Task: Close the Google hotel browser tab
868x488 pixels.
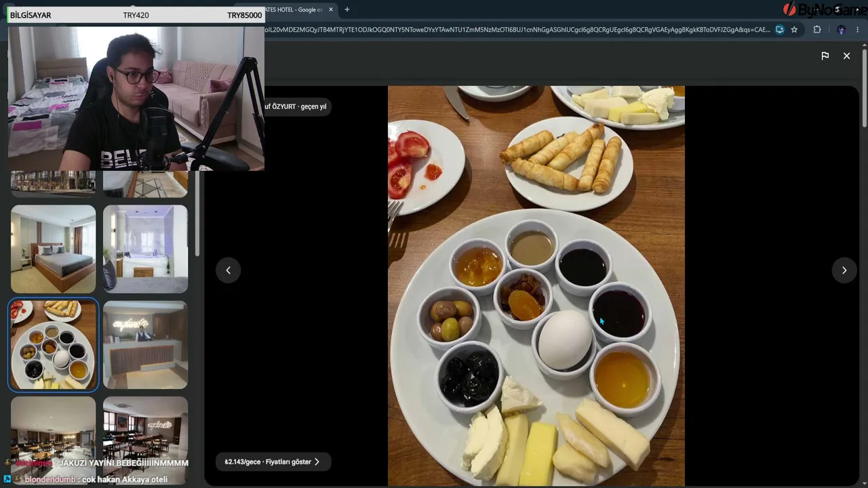Action: click(331, 9)
